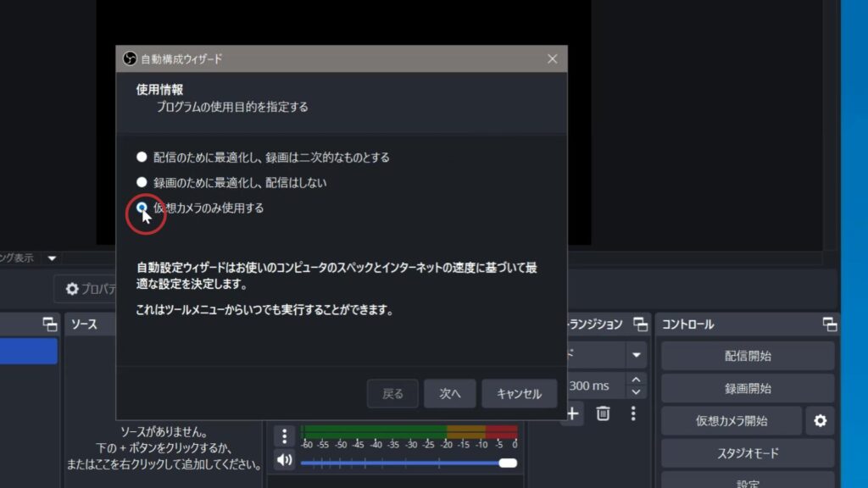Mute the audio with the speaker icon
868x488 pixels.
coord(285,460)
